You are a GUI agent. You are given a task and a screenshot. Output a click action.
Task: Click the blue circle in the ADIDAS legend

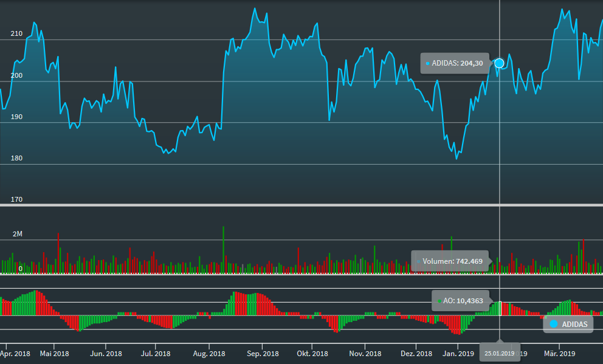[x=553, y=325]
